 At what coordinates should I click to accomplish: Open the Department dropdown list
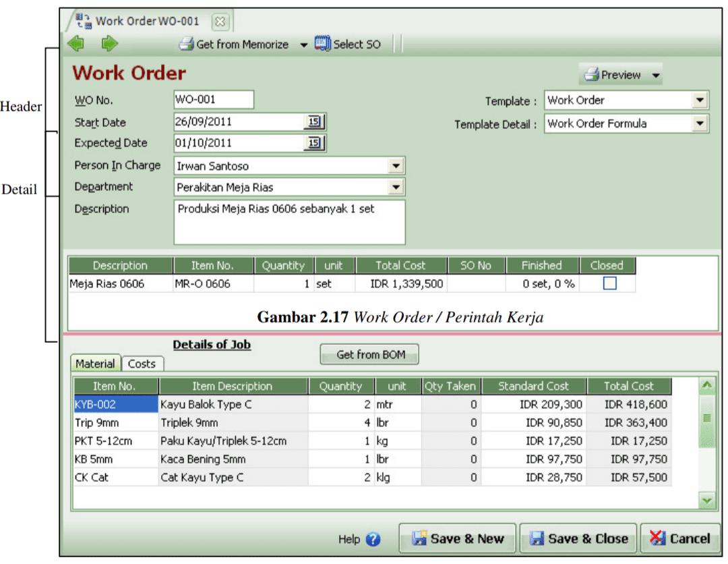(396, 187)
